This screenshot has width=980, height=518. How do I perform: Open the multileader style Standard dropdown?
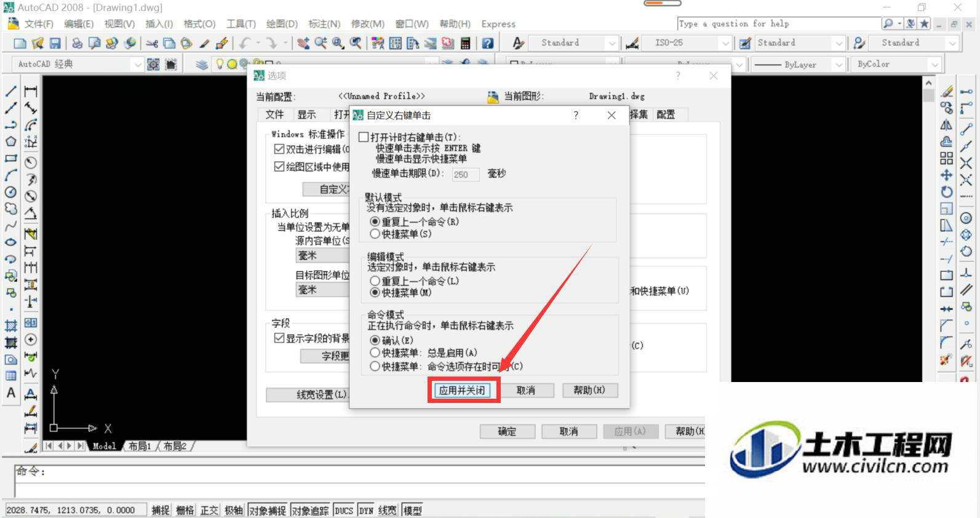click(x=952, y=43)
